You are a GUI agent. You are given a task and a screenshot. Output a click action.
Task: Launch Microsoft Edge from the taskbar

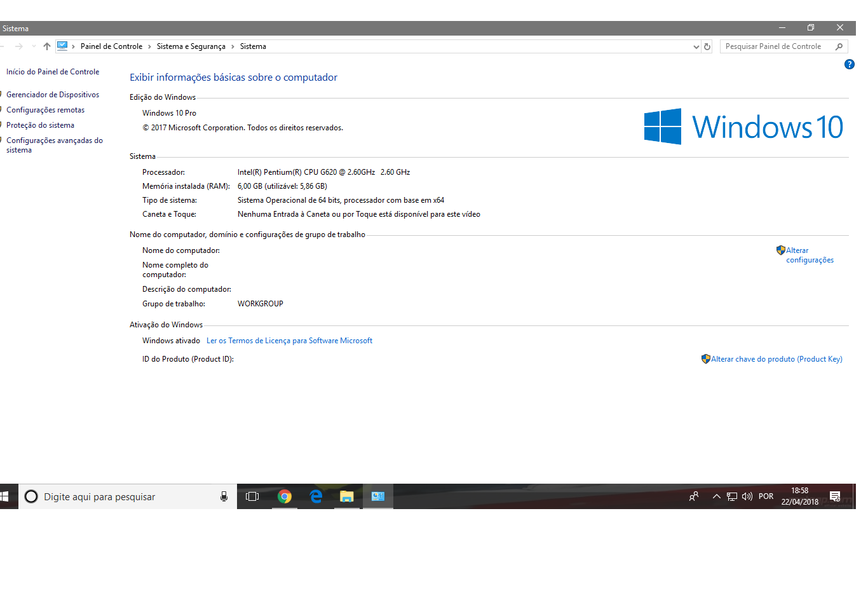pos(316,496)
